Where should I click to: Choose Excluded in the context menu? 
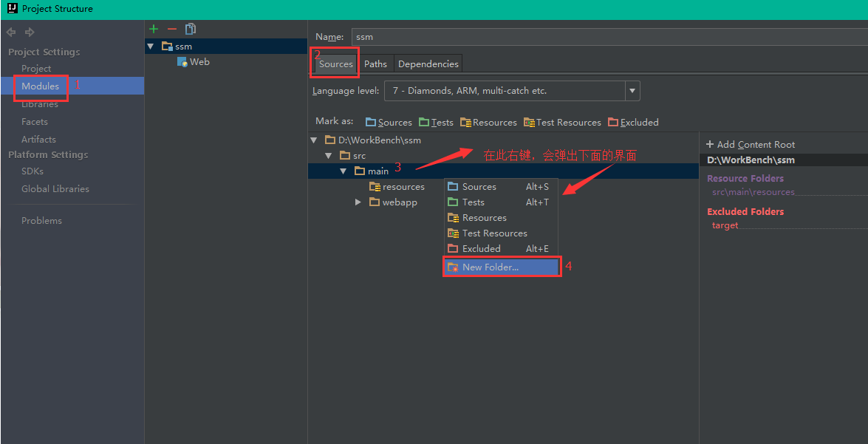tap(500, 248)
